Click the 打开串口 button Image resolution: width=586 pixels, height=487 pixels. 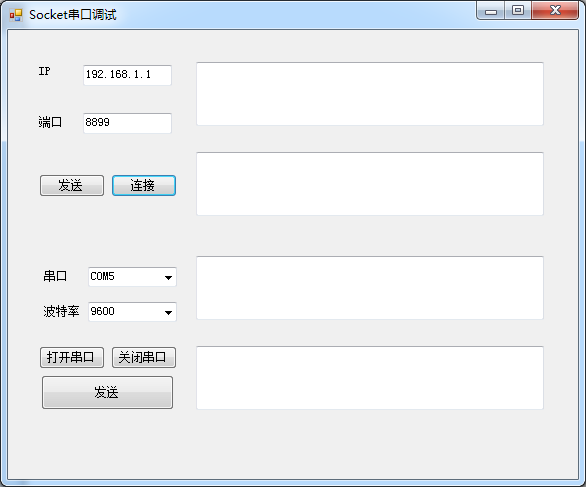pyautogui.click(x=72, y=358)
